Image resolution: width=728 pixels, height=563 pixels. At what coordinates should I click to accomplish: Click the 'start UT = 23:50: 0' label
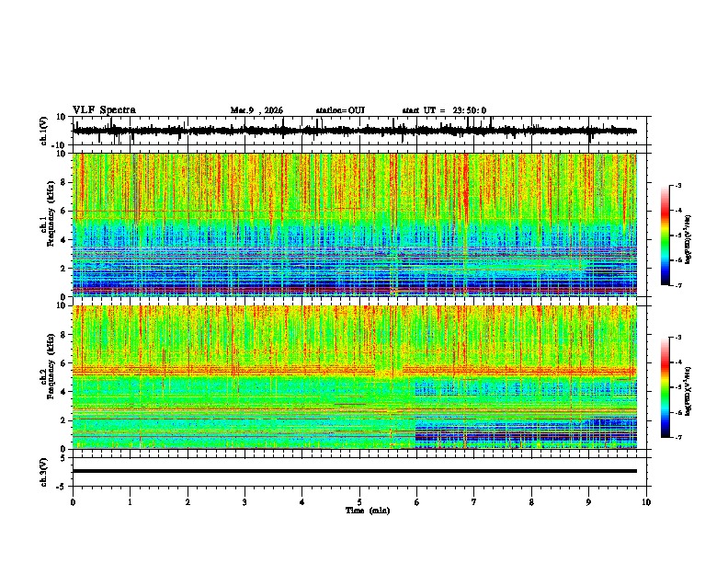point(444,110)
